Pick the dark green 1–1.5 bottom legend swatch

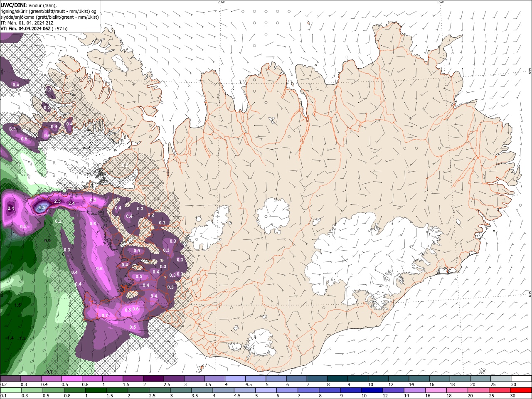click(x=96, y=390)
